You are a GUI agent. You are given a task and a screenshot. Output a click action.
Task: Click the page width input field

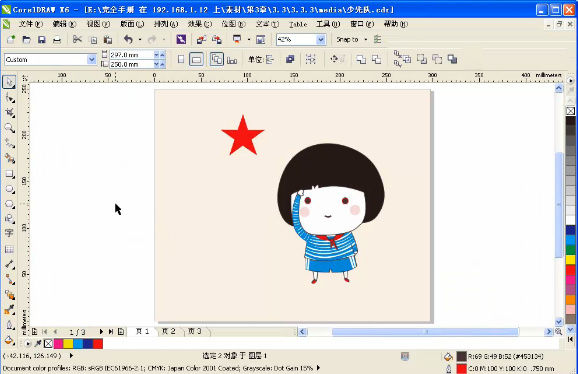pos(131,55)
